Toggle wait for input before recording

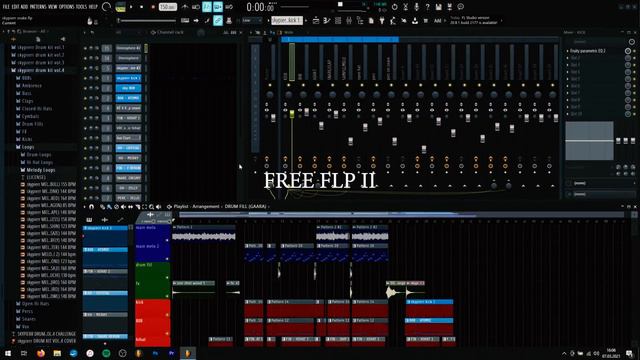tap(196, 7)
